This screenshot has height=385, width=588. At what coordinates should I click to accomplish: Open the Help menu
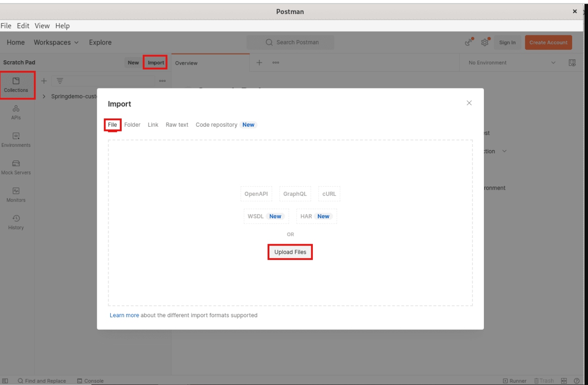point(62,26)
